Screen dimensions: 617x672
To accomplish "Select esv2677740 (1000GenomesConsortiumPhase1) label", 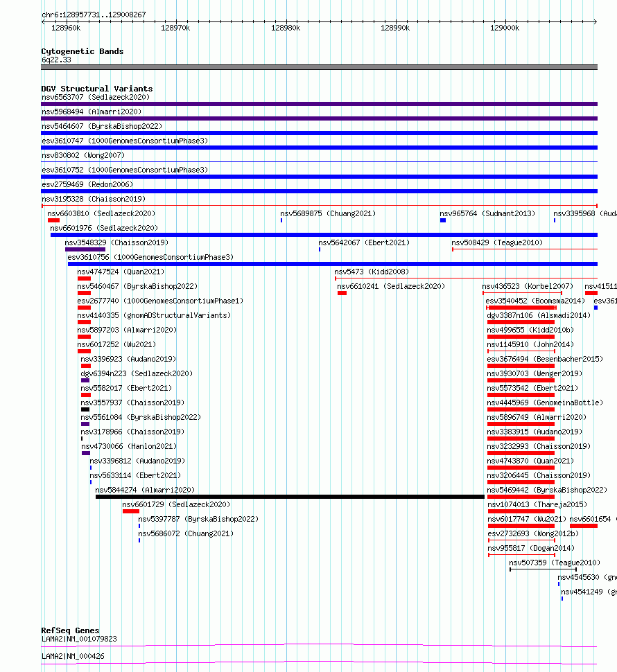I will click(x=160, y=301).
